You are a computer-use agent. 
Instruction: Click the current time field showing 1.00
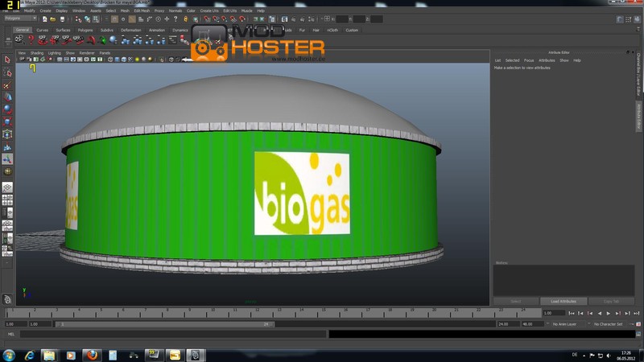point(554,313)
